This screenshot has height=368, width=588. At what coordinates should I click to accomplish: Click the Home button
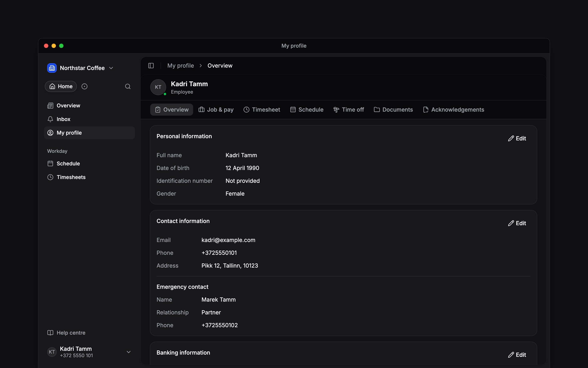click(61, 86)
